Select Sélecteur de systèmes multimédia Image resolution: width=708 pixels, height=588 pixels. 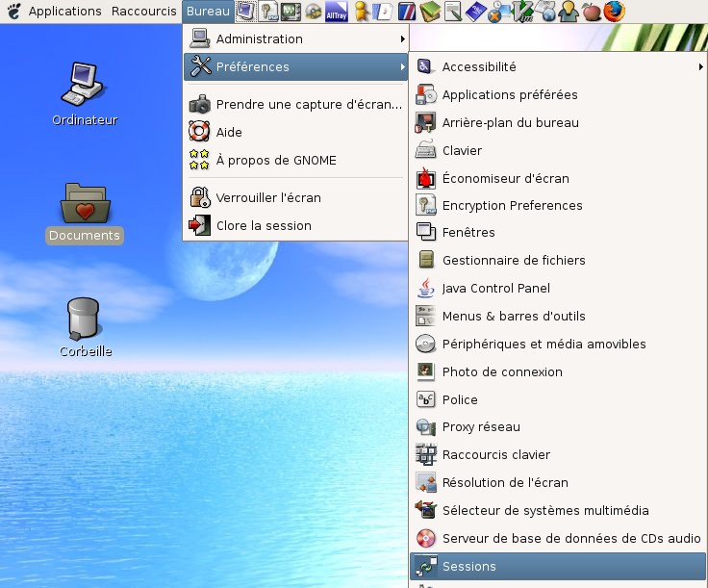click(558, 511)
